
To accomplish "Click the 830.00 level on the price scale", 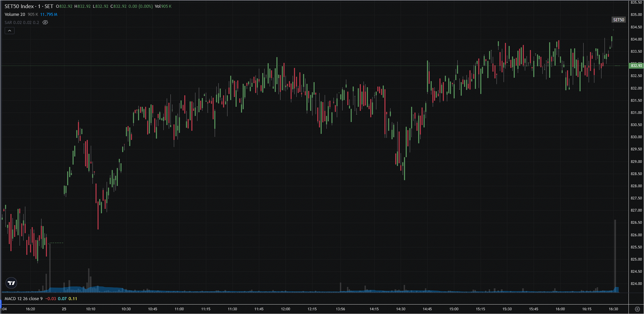I will tap(636, 137).
